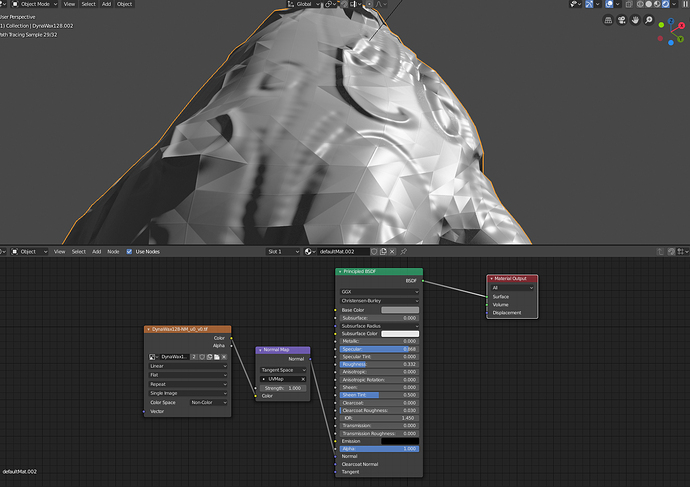The image size is (690, 487).
Task: Open the node editor Select menu
Action: pos(79,252)
